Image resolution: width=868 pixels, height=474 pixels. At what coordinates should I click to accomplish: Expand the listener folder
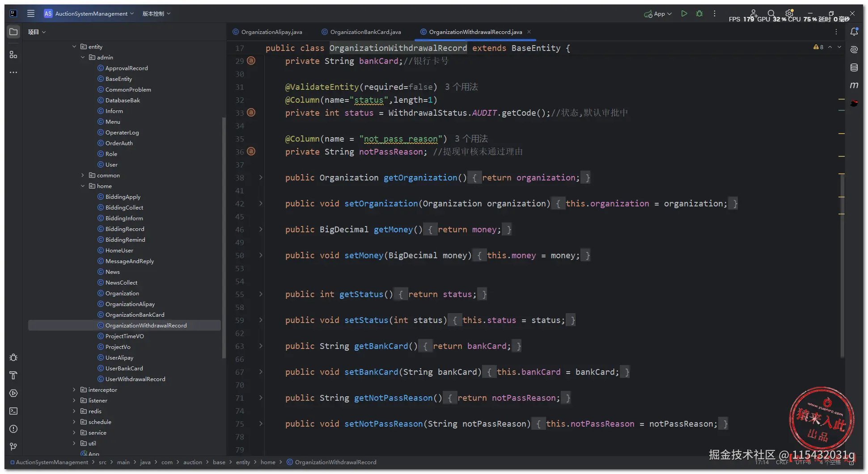(74, 400)
